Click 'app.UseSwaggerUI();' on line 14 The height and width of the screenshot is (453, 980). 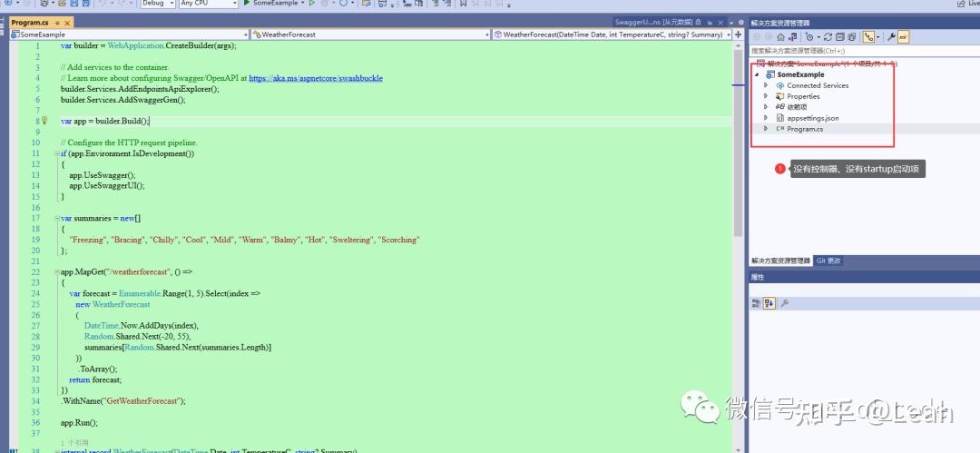point(107,186)
